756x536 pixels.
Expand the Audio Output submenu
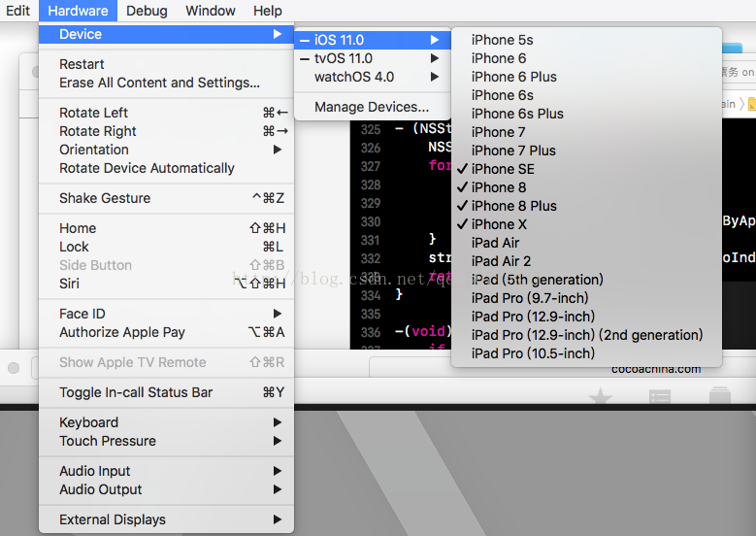click(x=166, y=489)
